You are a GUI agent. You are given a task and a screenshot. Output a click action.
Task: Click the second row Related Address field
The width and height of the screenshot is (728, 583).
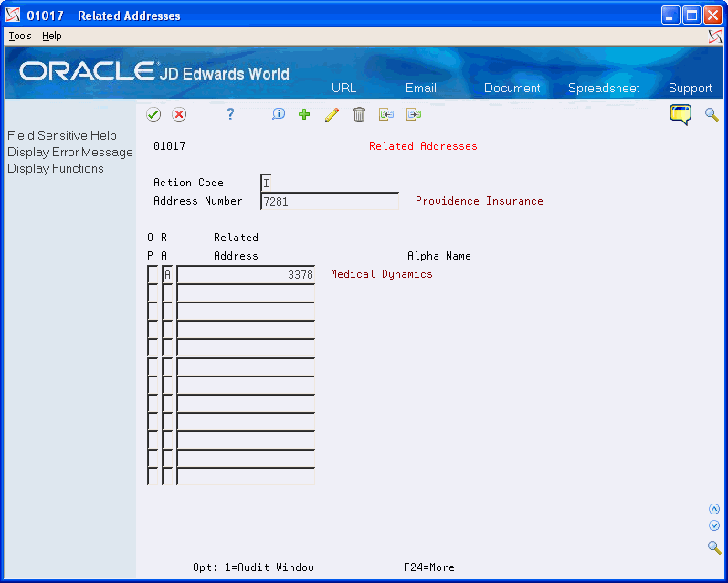tap(246, 293)
